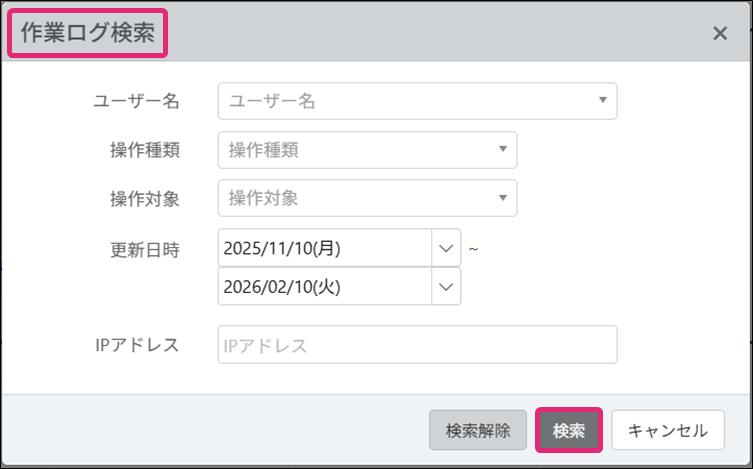Click the 操作種類 field label
This screenshot has height=469, width=753.
(x=144, y=150)
